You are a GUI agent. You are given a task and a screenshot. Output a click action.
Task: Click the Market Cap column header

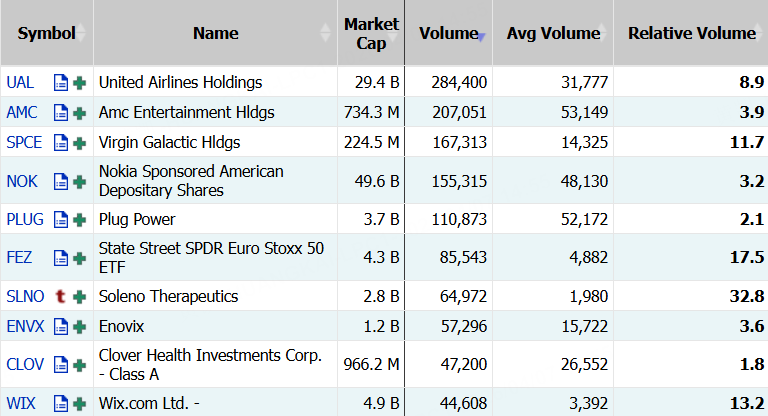pyautogui.click(x=371, y=33)
